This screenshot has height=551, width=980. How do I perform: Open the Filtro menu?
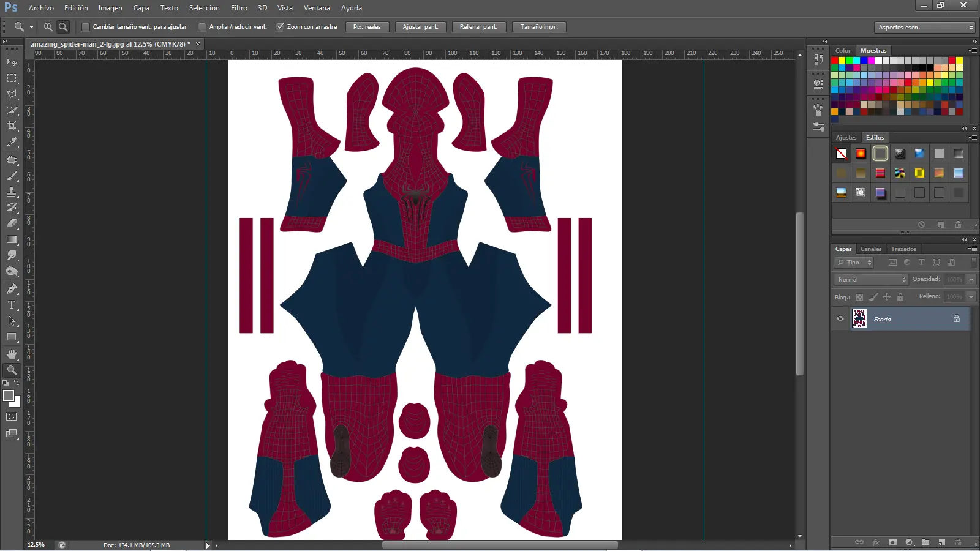click(239, 8)
